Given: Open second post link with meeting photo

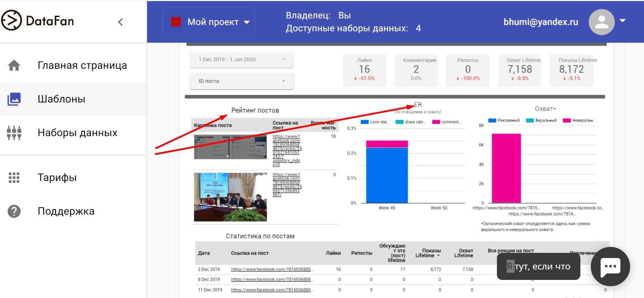Looking at the screenshot, I should tap(287, 185).
